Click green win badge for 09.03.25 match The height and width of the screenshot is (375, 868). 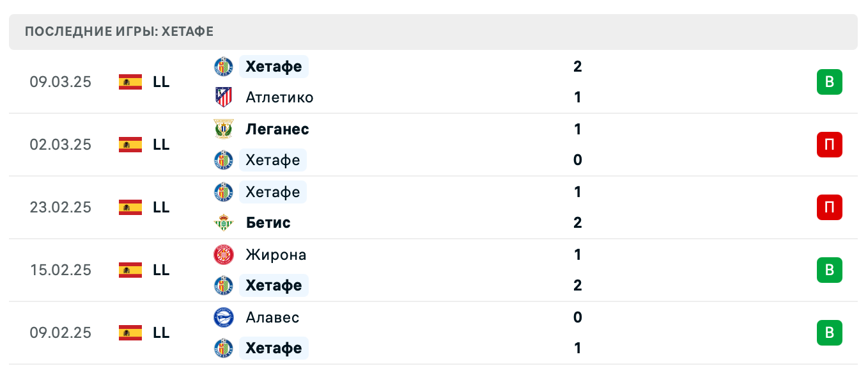pos(829,82)
